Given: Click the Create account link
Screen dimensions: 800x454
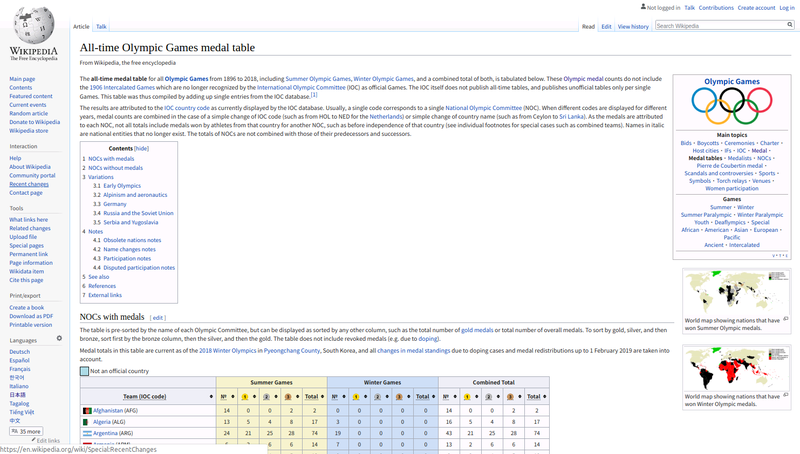Looking at the screenshot, I should 756,8.
